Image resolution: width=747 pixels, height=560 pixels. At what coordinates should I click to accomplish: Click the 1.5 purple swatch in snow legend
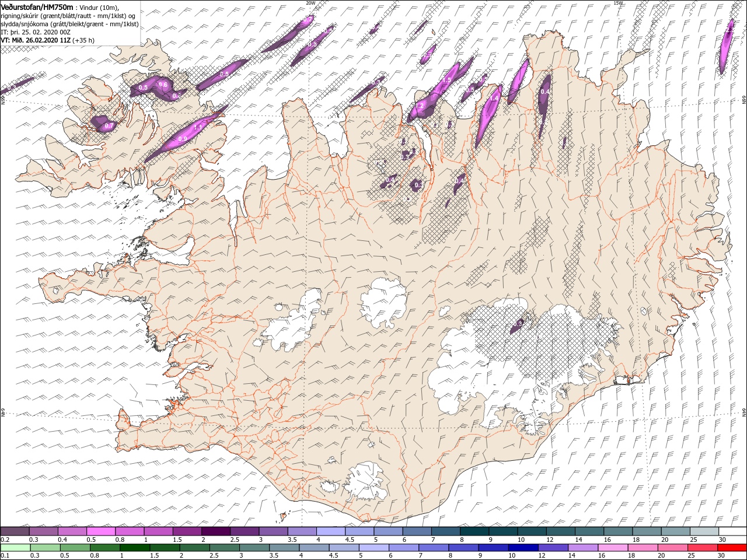(187, 531)
